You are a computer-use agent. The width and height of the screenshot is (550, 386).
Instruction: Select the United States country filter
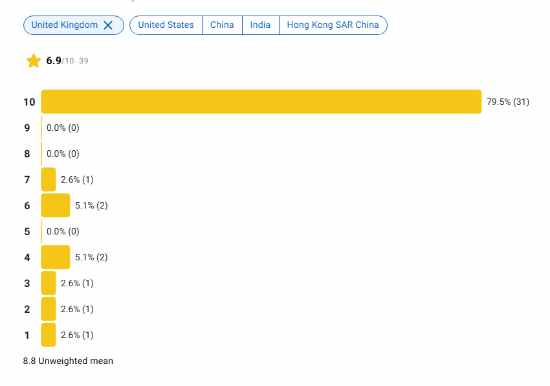[x=166, y=25]
